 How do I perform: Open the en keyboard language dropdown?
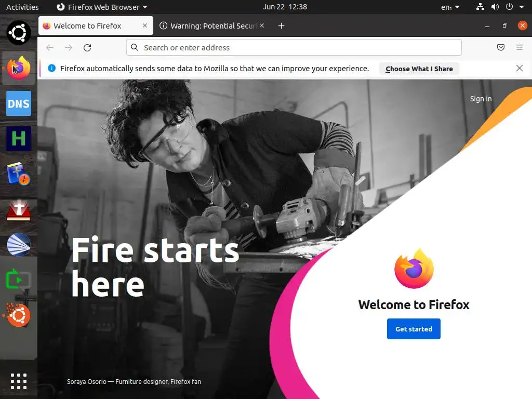(450, 7)
